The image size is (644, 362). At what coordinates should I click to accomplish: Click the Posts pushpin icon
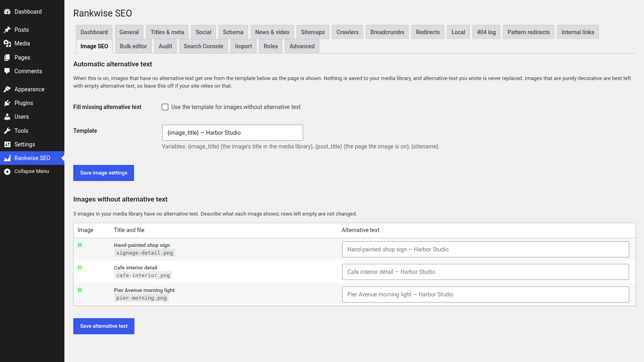click(x=7, y=30)
